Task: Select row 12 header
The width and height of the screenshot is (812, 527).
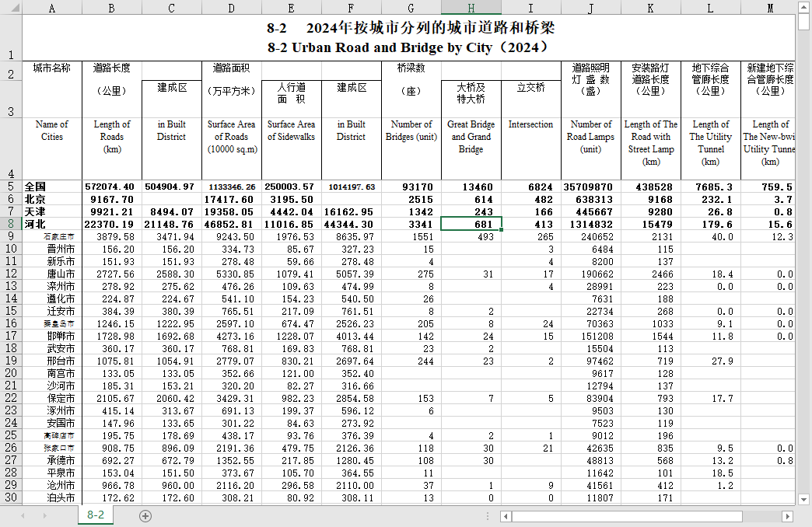Action: click(x=11, y=274)
